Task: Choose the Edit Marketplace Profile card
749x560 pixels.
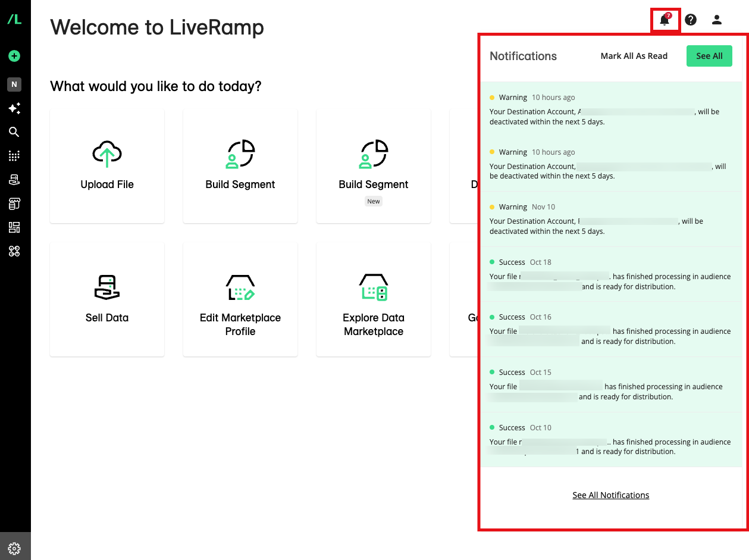Action: (240, 299)
